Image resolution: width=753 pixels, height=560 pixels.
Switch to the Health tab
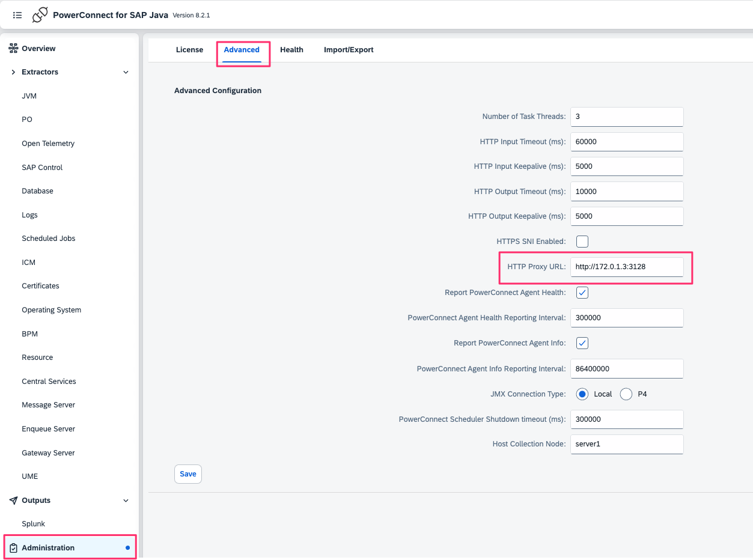pyautogui.click(x=291, y=50)
